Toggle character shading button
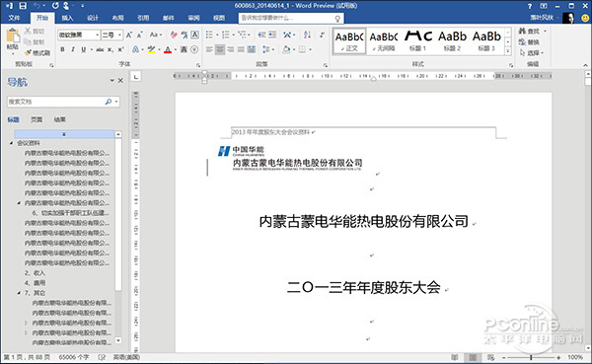The image size is (592, 364). pos(184,49)
